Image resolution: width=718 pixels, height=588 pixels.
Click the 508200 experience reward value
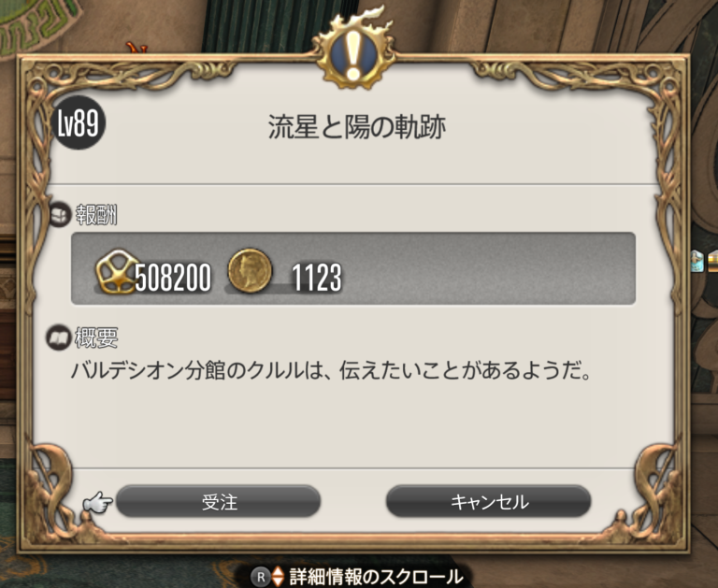coord(173,278)
